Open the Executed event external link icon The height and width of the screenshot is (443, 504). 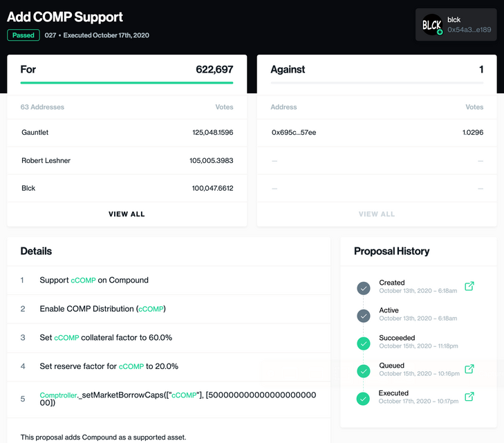(469, 397)
